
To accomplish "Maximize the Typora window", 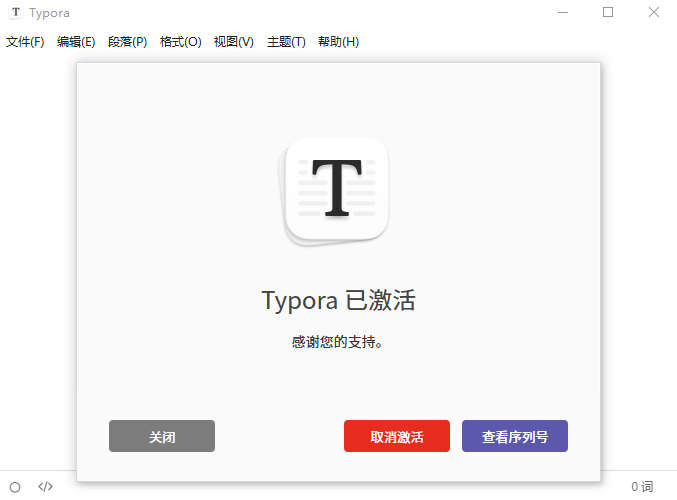I will click(608, 12).
